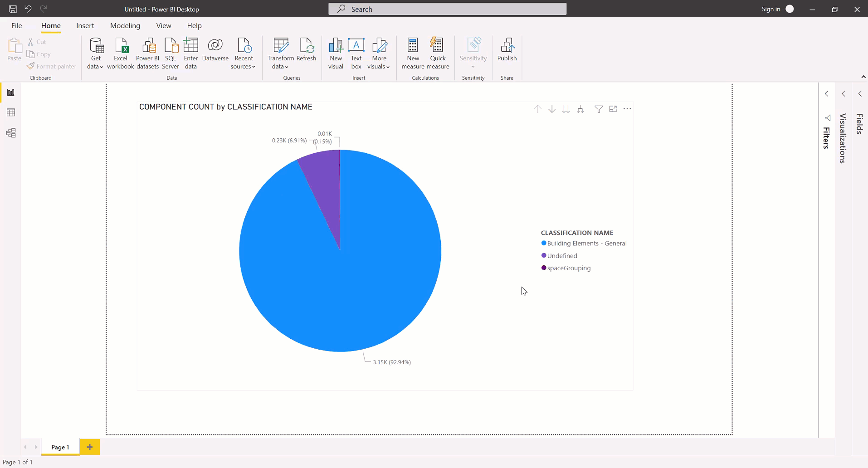
Task: Create a Quick measure
Action: (x=438, y=54)
